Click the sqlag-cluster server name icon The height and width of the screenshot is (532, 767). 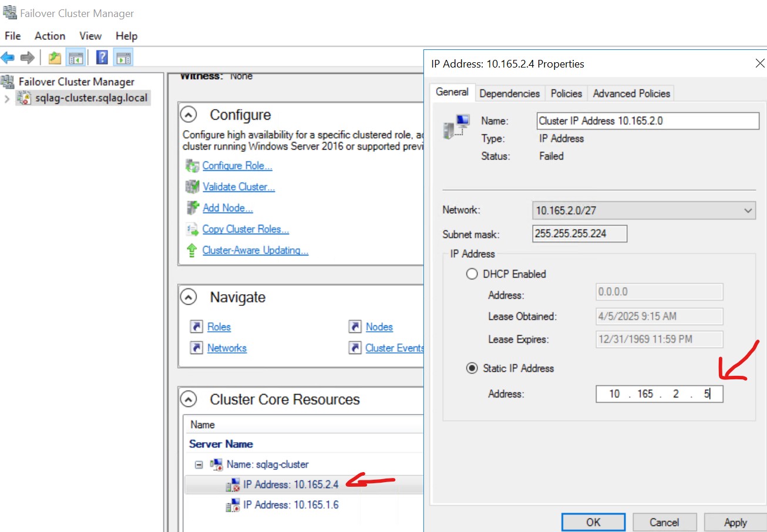pyautogui.click(x=216, y=464)
